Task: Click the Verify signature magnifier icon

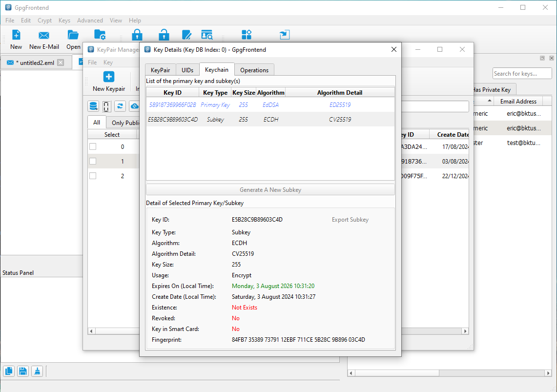Action: (x=207, y=35)
